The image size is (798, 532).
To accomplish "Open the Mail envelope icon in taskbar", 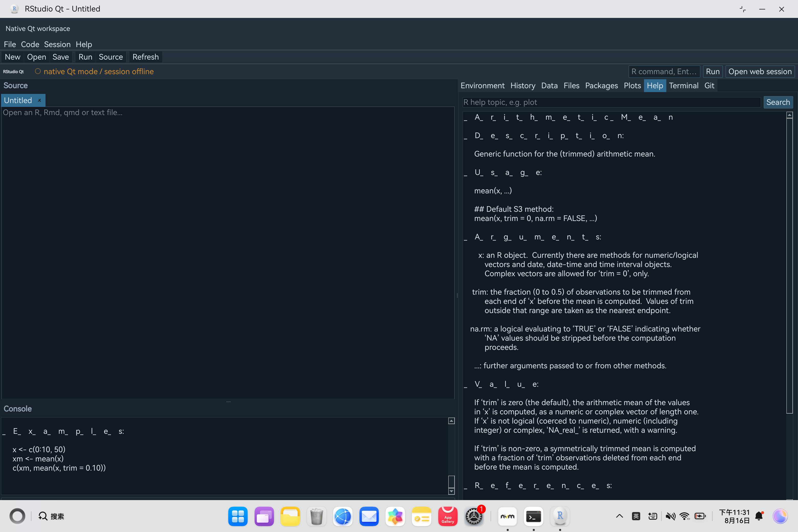I will [x=369, y=516].
